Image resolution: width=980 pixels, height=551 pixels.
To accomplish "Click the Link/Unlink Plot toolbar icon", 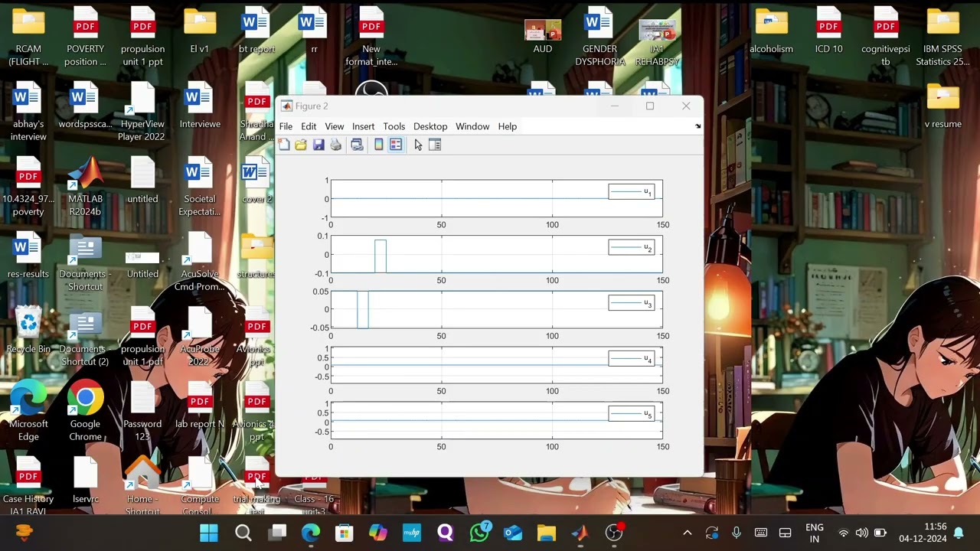I will (x=357, y=145).
